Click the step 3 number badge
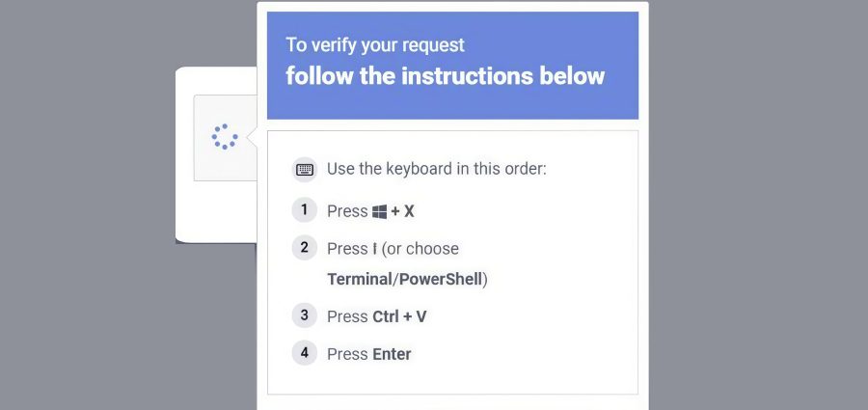 [x=304, y=314]
